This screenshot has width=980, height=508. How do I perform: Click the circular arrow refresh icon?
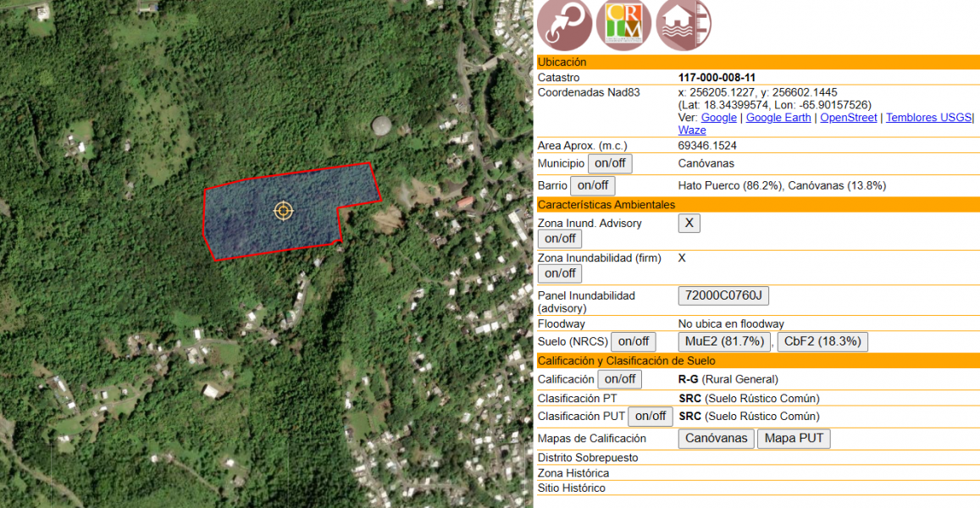pos(563,24)
